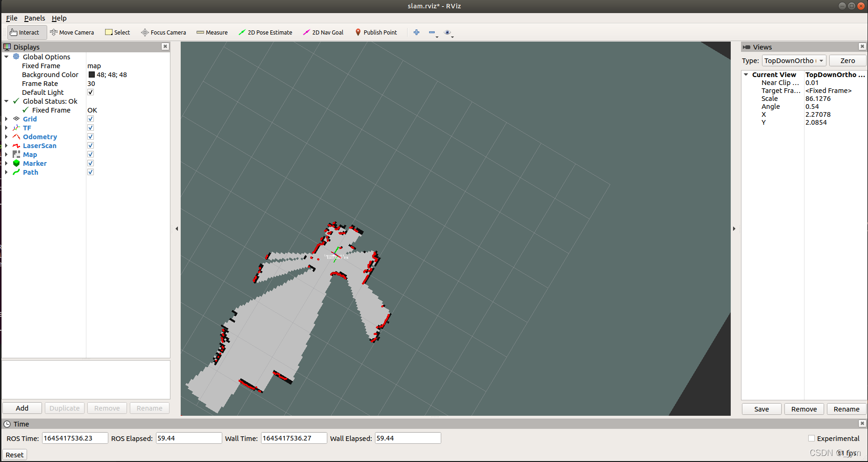868x462 pixels.
Task: Uncheck the Marker display checkbox
Action: tap(91, 163)
